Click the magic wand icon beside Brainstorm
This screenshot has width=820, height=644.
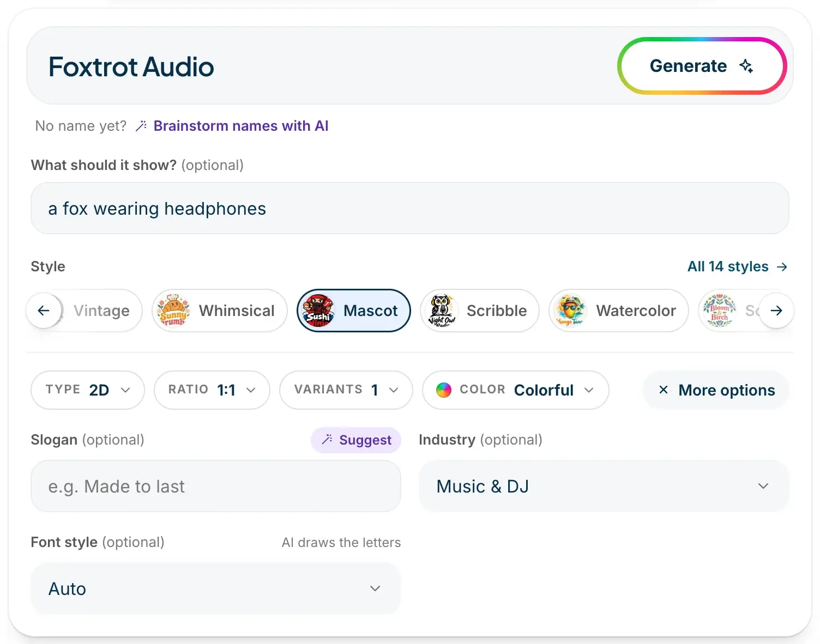[141, 126]
